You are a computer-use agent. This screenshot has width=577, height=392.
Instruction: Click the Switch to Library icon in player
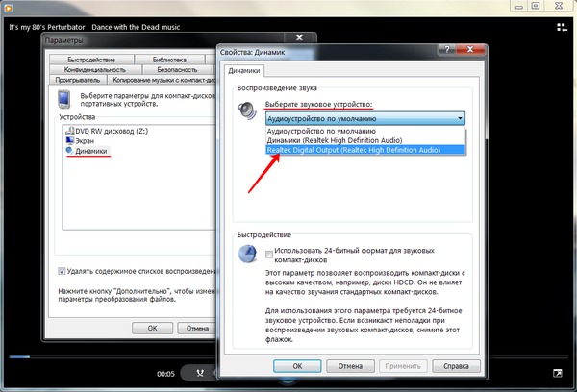tap(562, 27)
